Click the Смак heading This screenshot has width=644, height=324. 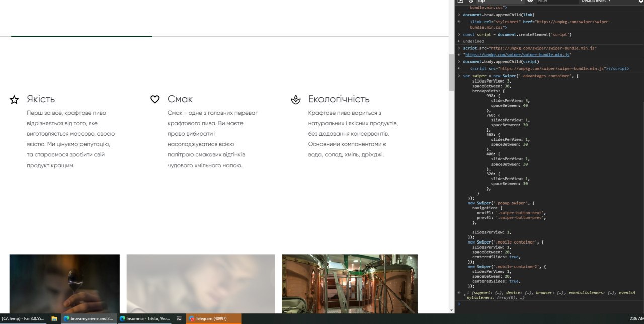pyautogui.click(x=180, y=99)
